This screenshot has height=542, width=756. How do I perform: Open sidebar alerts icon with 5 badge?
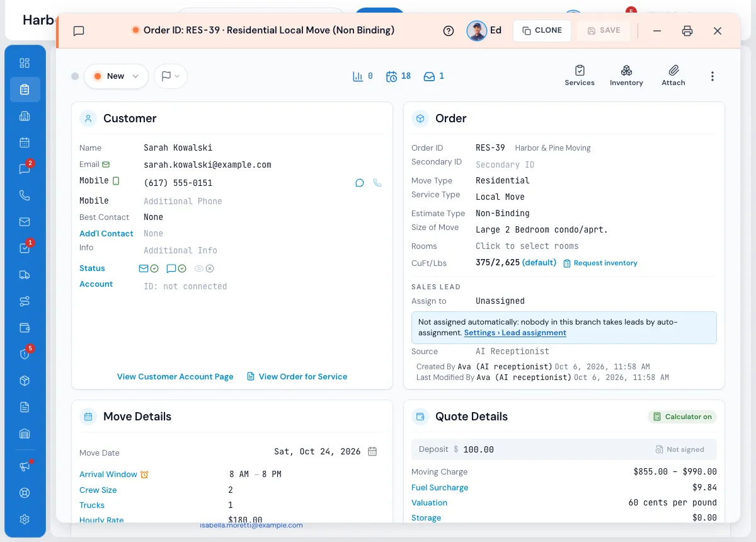(x=25, y=354)
